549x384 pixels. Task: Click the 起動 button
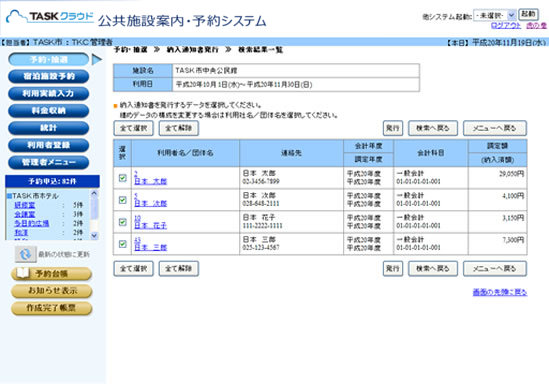[x=528, y=15]
